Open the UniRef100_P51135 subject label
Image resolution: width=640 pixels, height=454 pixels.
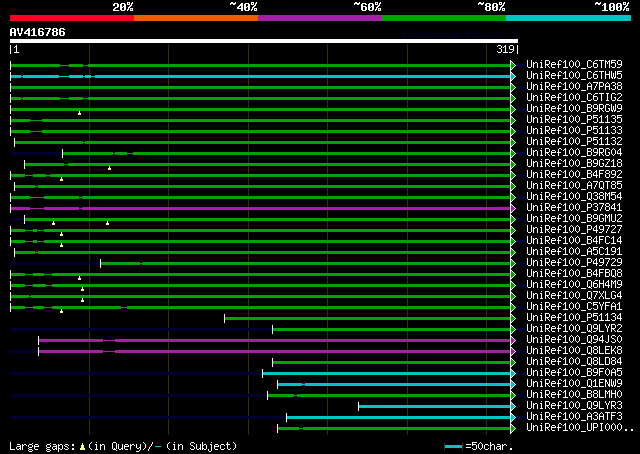[x=574, y=120]
